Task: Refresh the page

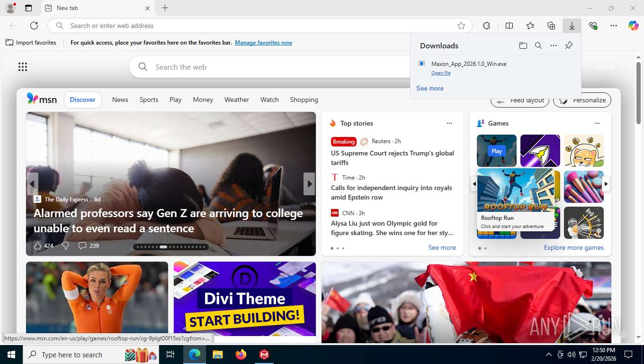Action: tap(34, 26)
